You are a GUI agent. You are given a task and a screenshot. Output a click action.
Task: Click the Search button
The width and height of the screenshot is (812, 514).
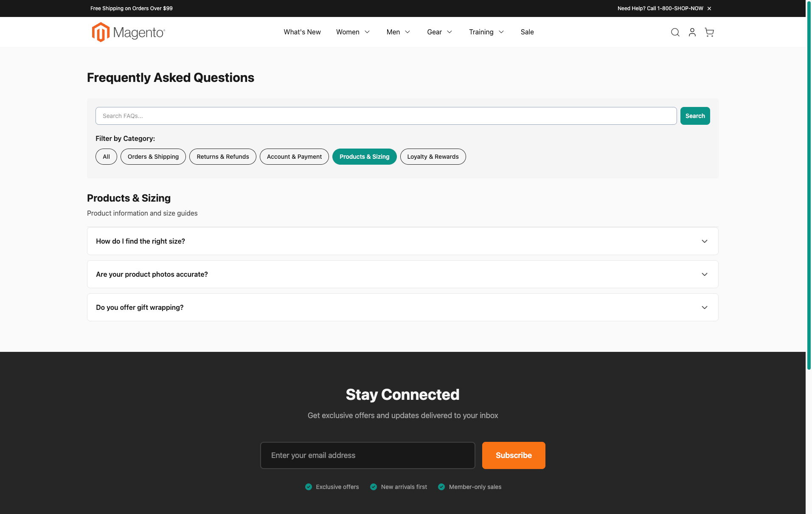click(694, 115)
